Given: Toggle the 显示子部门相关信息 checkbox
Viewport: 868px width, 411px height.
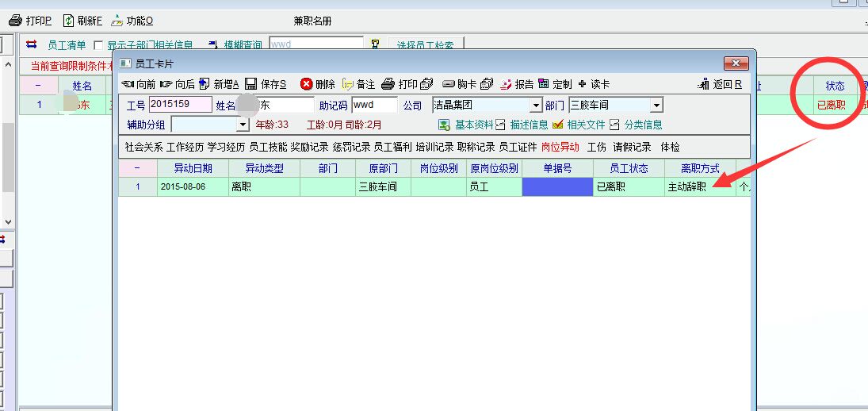Looking at the screenshot, I should (x=98, y=46).
